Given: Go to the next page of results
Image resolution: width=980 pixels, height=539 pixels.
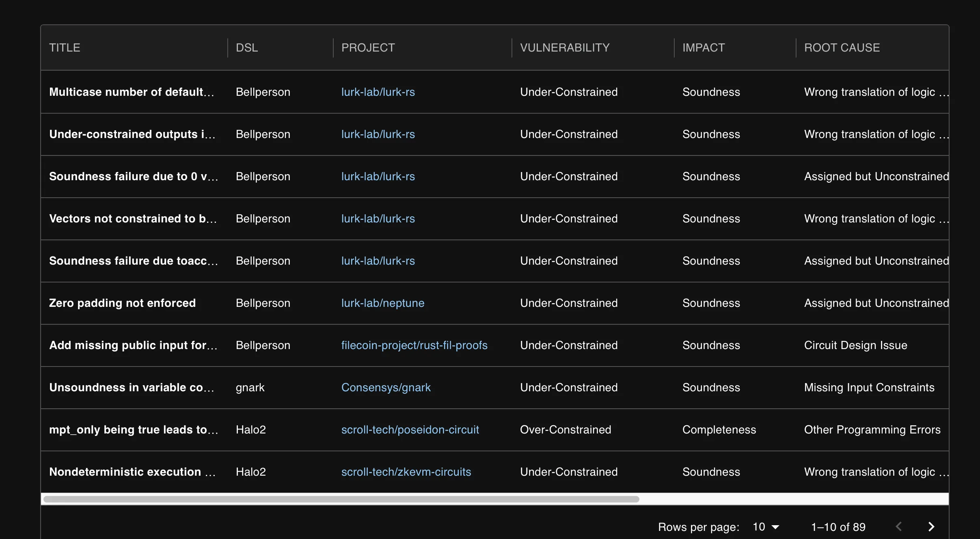Looking at the screenshot, I should click(x=931, y=526).
